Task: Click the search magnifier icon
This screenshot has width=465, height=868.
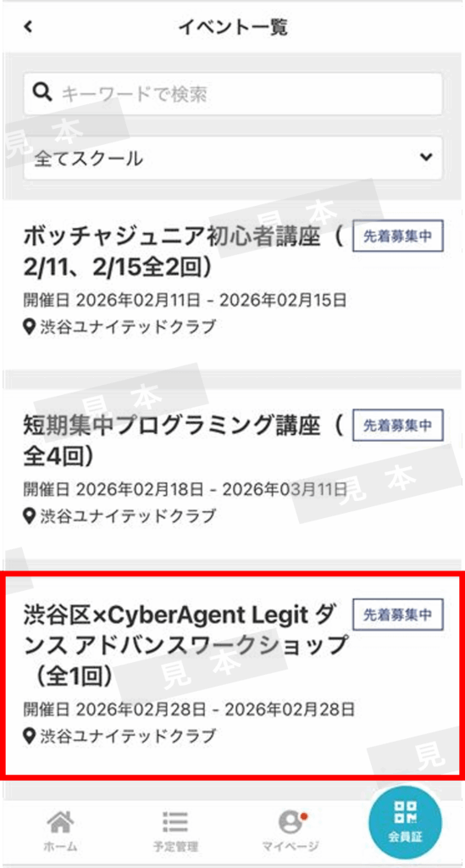Action: point(43,93)
